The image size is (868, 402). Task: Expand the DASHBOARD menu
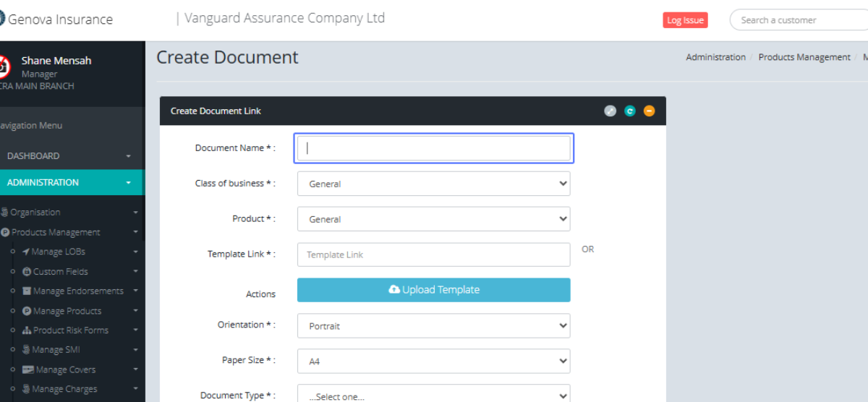coord(69,156)
